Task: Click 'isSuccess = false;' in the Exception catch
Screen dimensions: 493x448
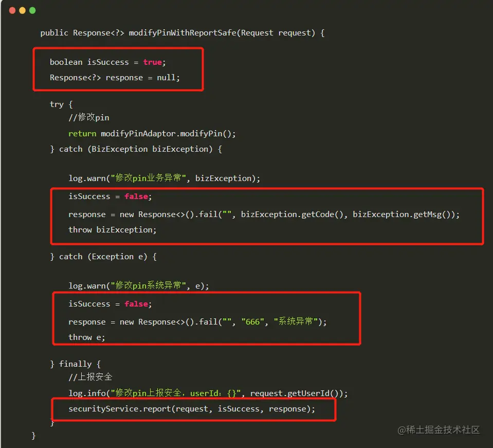Action: (x=110, y=304)
